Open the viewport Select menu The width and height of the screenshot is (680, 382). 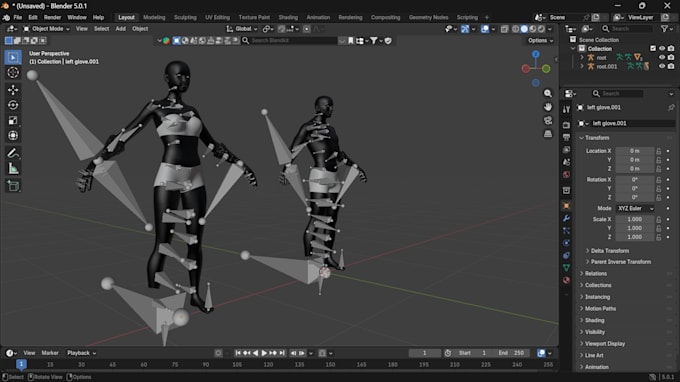101,29
